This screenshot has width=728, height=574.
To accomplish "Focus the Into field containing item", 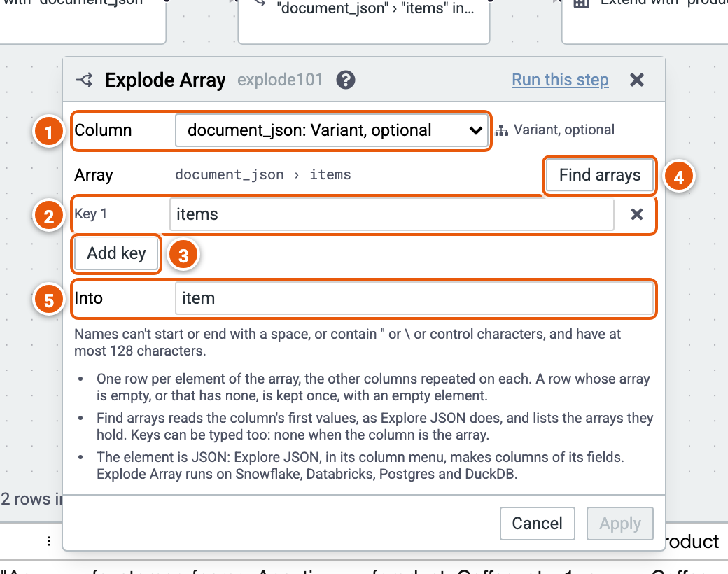I will (414, 298).
